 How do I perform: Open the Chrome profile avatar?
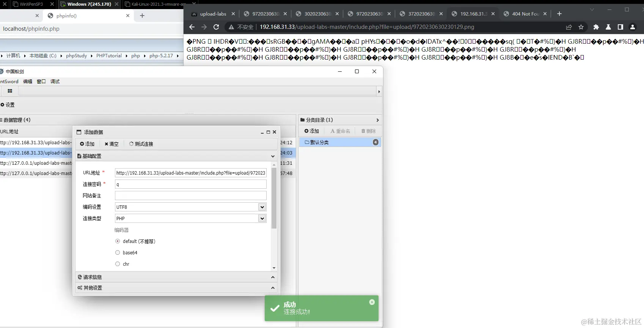pyautogui.click(x=633, y=27)
